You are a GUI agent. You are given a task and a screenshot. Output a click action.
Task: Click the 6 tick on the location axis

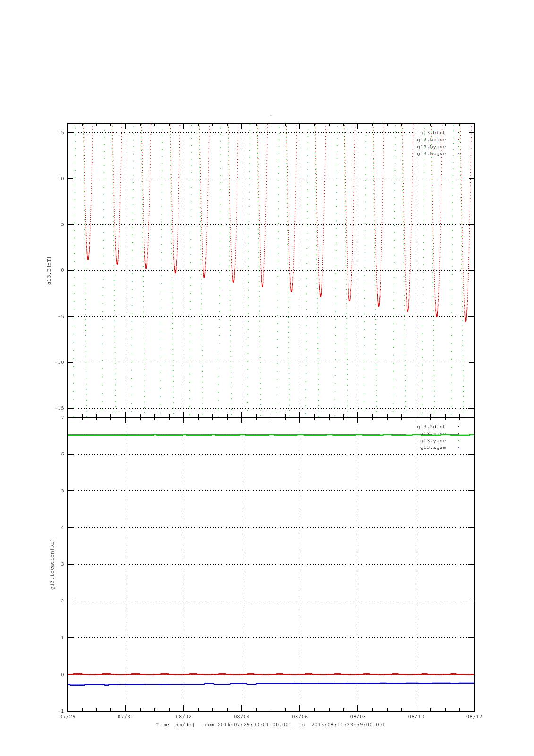[x=62, y=454]
